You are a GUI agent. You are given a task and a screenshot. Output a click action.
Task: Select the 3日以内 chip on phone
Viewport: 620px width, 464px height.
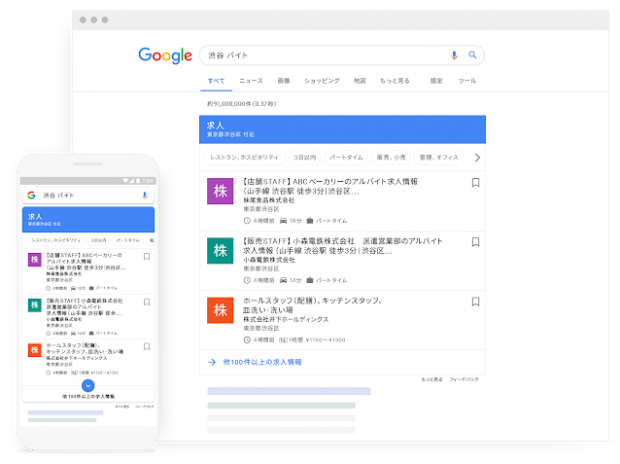(98, 240)
